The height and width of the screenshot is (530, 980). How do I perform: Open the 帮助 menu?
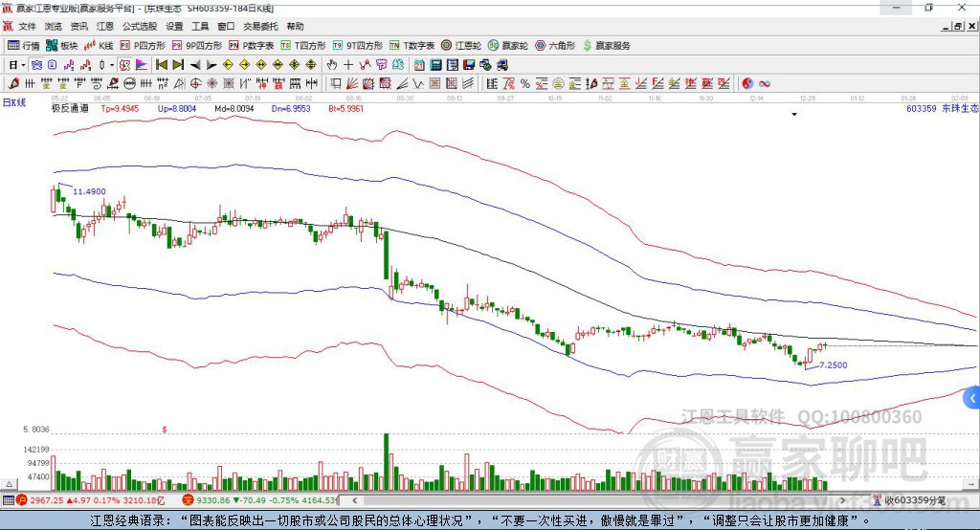point(295,26)
